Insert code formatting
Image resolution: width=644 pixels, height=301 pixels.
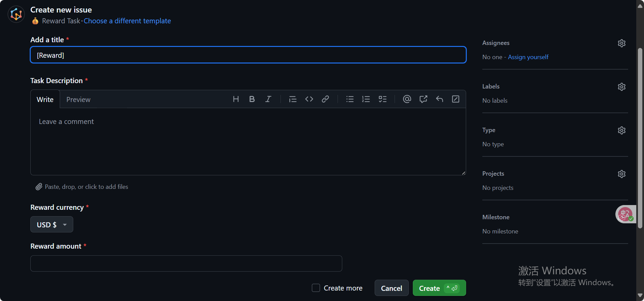click(309, 99)
